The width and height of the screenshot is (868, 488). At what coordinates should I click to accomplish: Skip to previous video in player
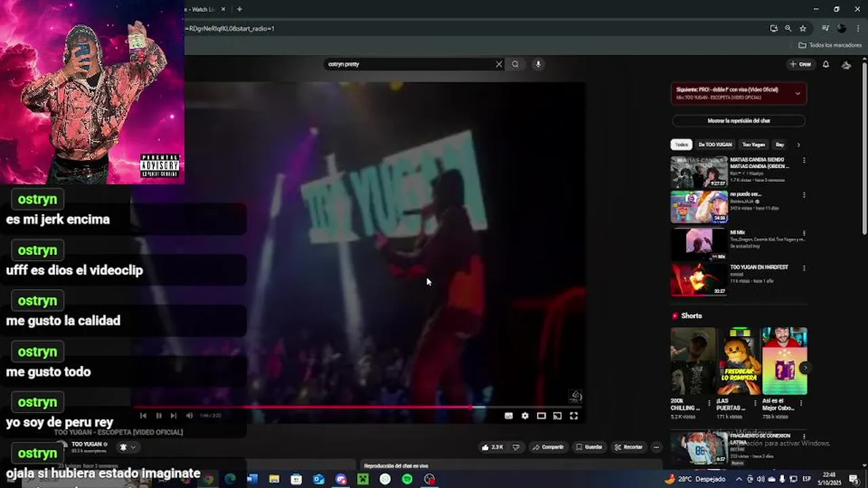click(x=143, y=415)
